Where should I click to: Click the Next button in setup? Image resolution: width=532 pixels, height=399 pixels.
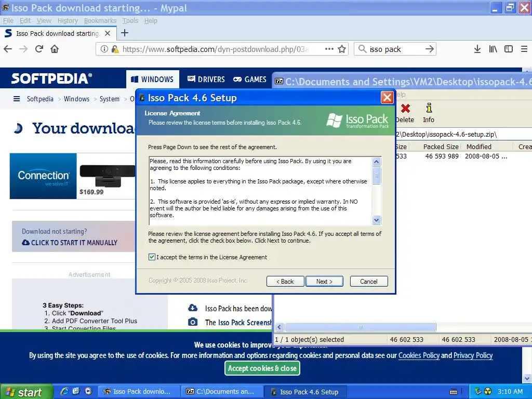pyautogui.click(x=324, y=281)
